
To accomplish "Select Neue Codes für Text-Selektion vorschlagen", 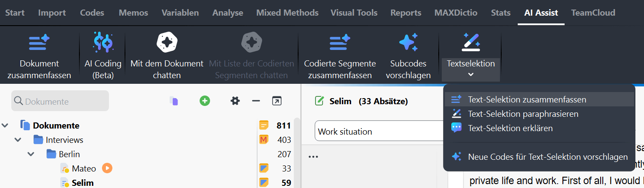I will 548,157.
